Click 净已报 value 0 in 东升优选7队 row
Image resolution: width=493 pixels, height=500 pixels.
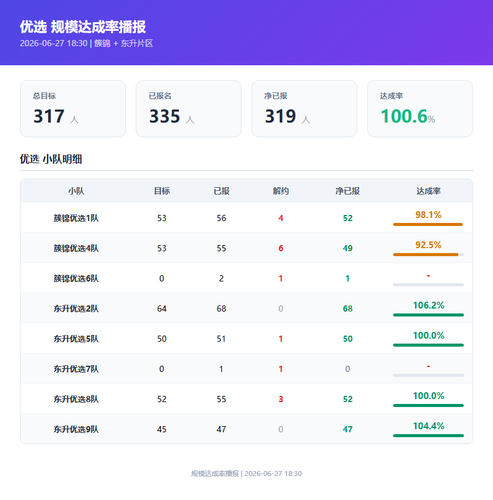[x=348, y=369]
